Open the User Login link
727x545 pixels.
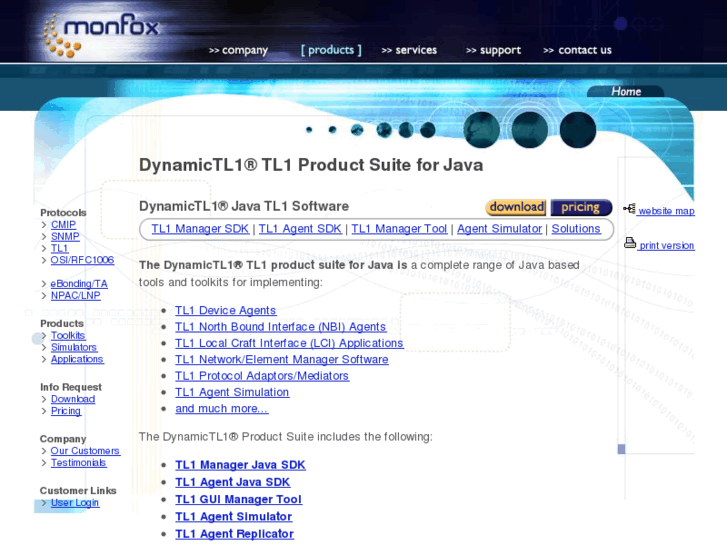(75, 503)
